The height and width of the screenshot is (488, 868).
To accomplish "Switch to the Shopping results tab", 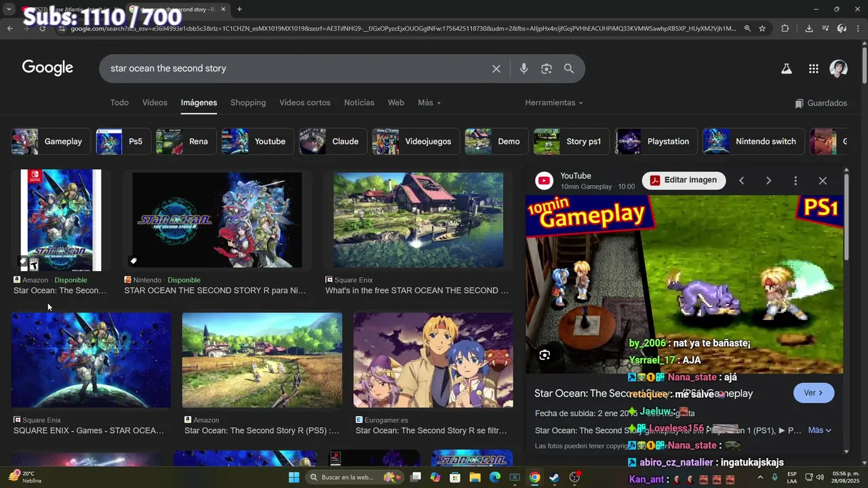I will [248, 102].
